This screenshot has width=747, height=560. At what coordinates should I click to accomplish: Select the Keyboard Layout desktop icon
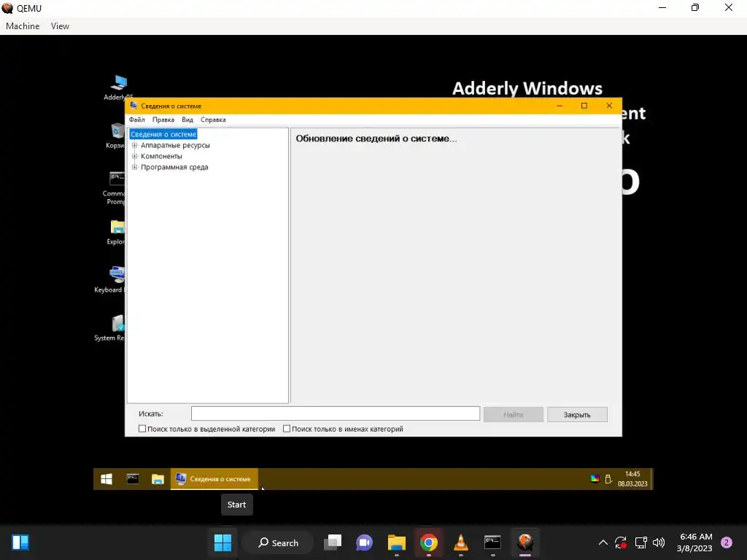pos(111,280)
